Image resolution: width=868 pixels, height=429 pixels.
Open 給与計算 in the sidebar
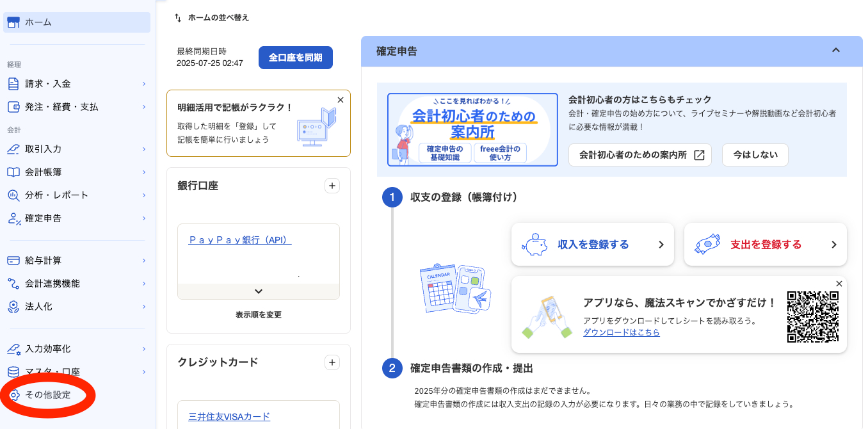pos(47,260)
